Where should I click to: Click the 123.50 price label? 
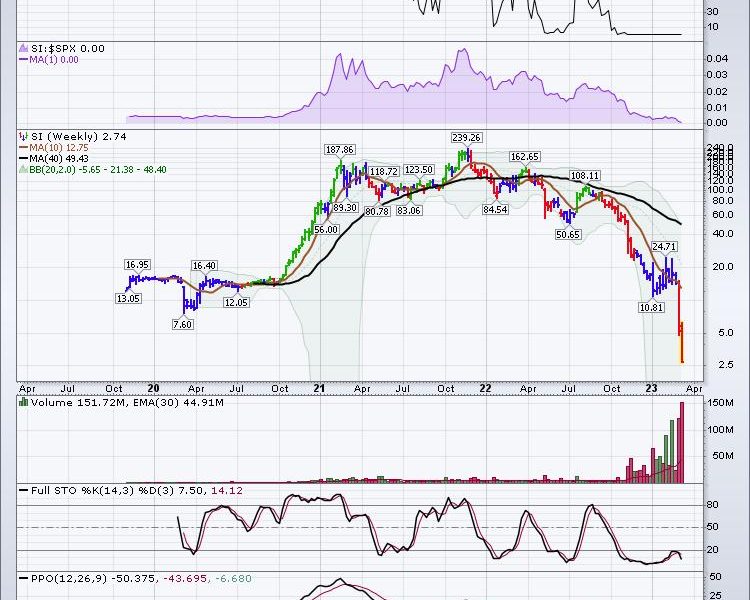click(x=419, y=170)
